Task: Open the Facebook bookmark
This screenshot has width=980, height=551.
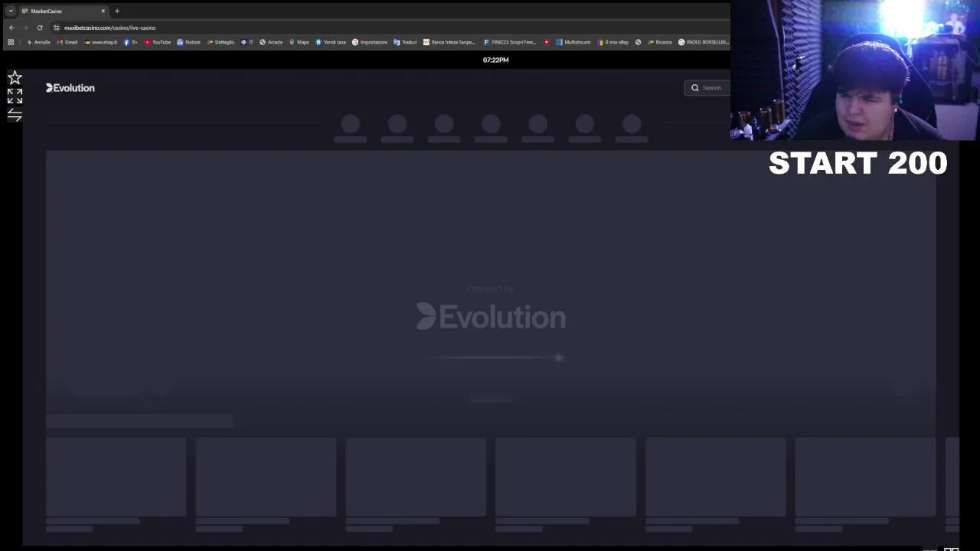Action: pyautogui.click(x=131, y=42)
